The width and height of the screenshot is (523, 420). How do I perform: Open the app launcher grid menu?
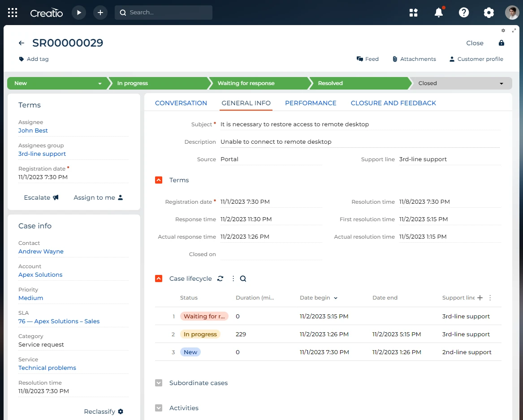[13, 13]
